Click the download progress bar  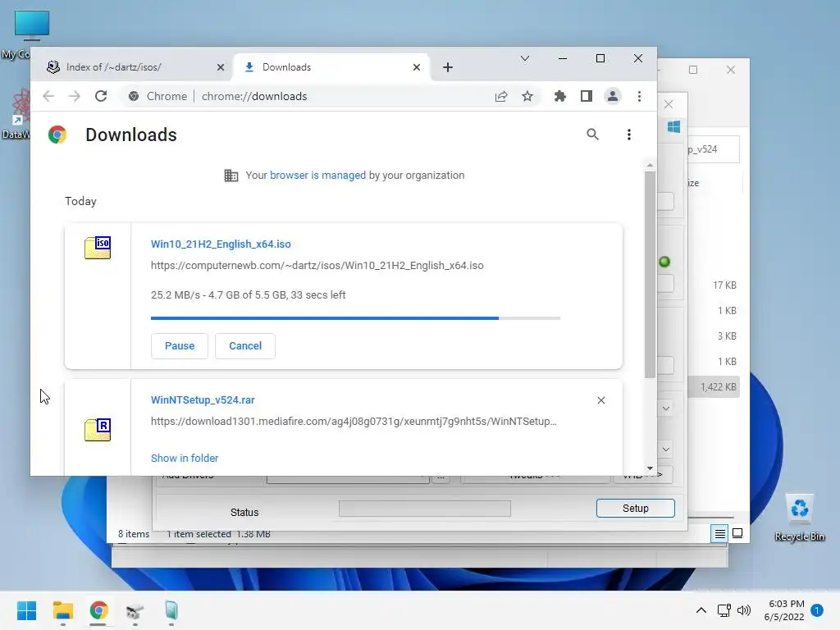coord(356,318)
